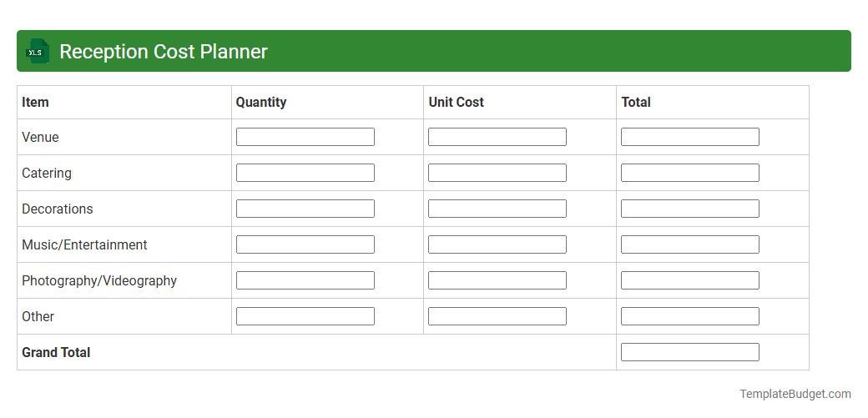Click the XLS file icon in header

coord(37,51)
